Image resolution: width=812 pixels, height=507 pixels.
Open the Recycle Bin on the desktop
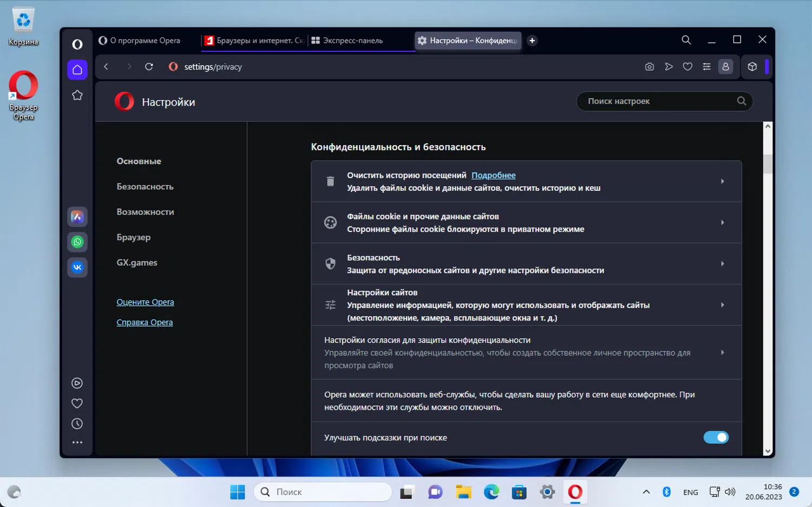[23, 27]
